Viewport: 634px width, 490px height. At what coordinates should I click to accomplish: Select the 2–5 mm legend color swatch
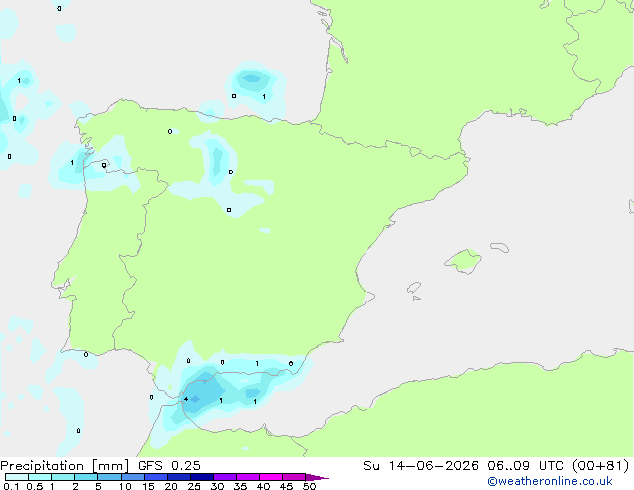86,477
